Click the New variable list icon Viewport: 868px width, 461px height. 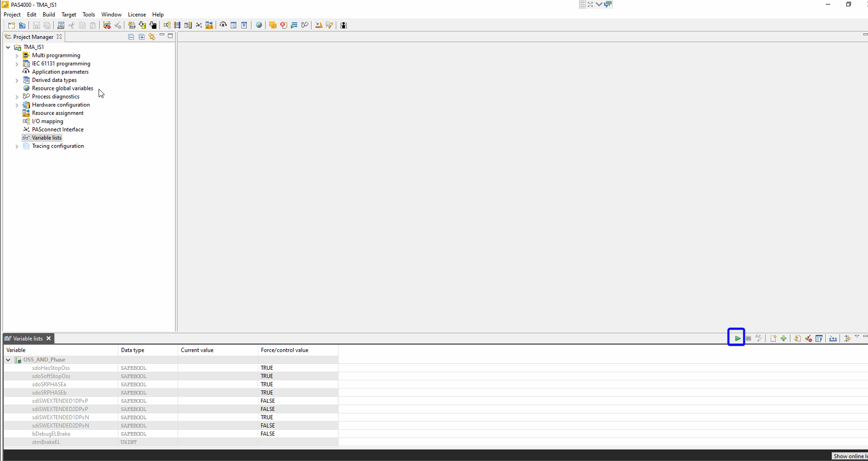click(773, 338)
